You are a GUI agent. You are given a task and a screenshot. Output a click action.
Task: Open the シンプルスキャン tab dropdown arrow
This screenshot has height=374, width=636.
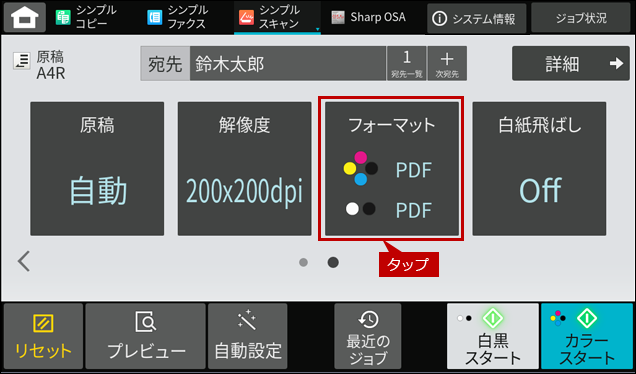[x=318, y=30]
